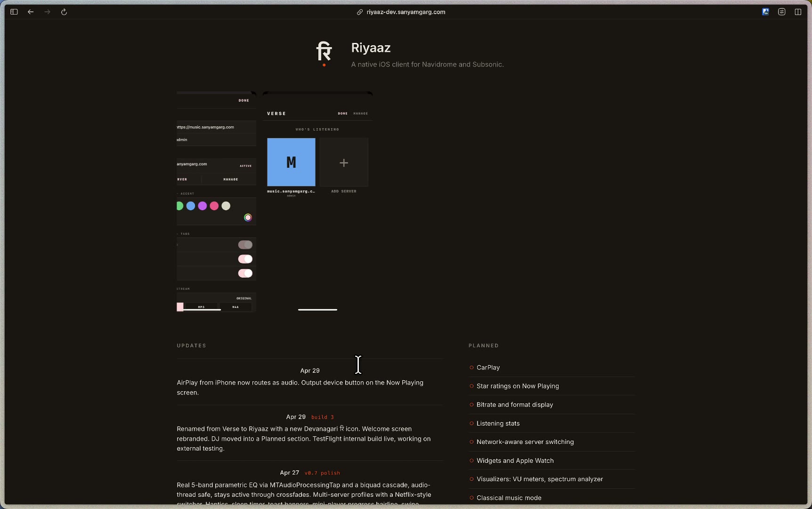Image resolution: width=812 pixels, height=509 pixels.
Task: Click the Riyaaz logo icon
Action: [324, 53]
